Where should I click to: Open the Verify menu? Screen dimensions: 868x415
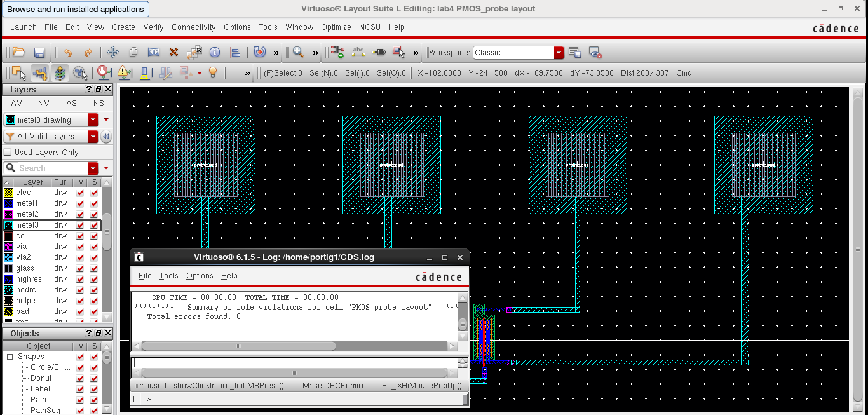153,27
